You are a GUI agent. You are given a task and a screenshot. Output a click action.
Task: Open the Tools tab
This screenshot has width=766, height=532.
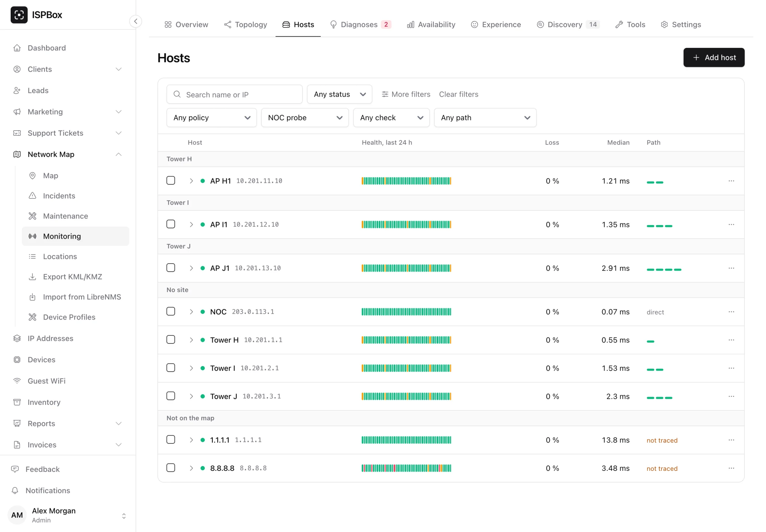click(x=630, y=25)
